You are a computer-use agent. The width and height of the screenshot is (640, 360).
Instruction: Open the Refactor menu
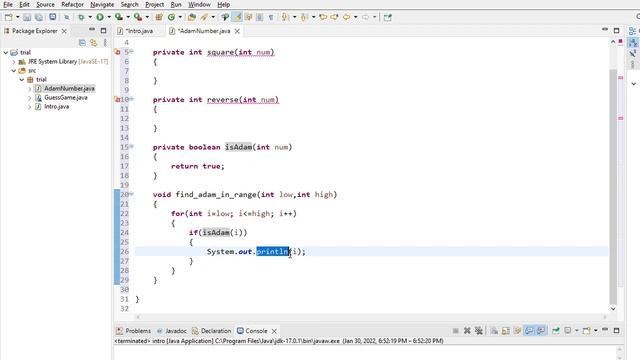point(72,4)
